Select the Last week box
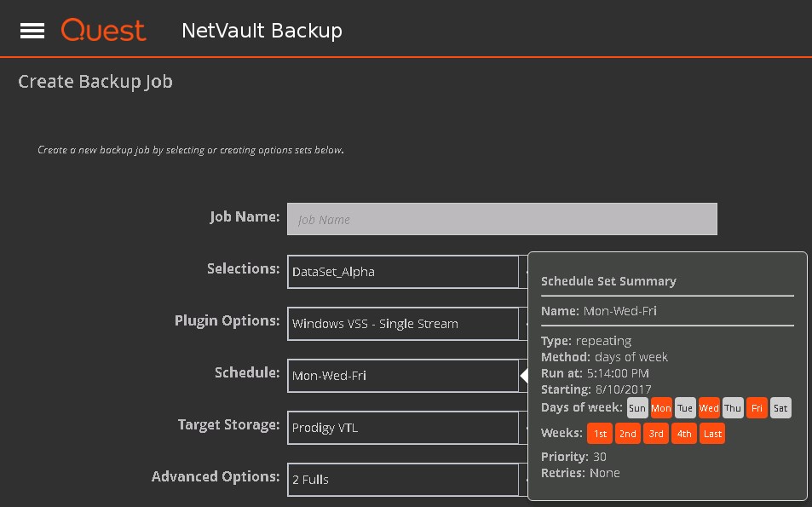This screenshot has height=507, width=812. tap(712, 434)
